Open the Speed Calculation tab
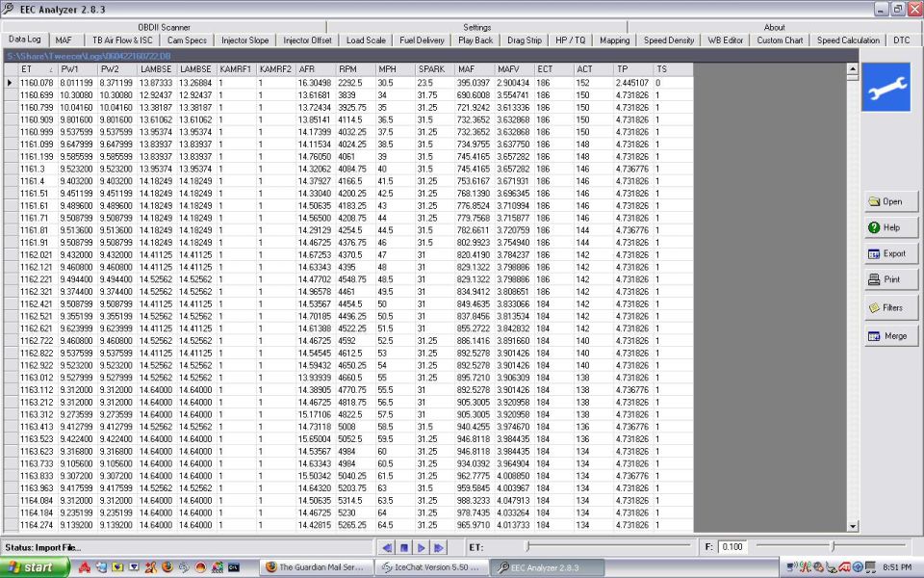Image resolution: width=924 pixels, height=578 pixels. click(848, 40)
